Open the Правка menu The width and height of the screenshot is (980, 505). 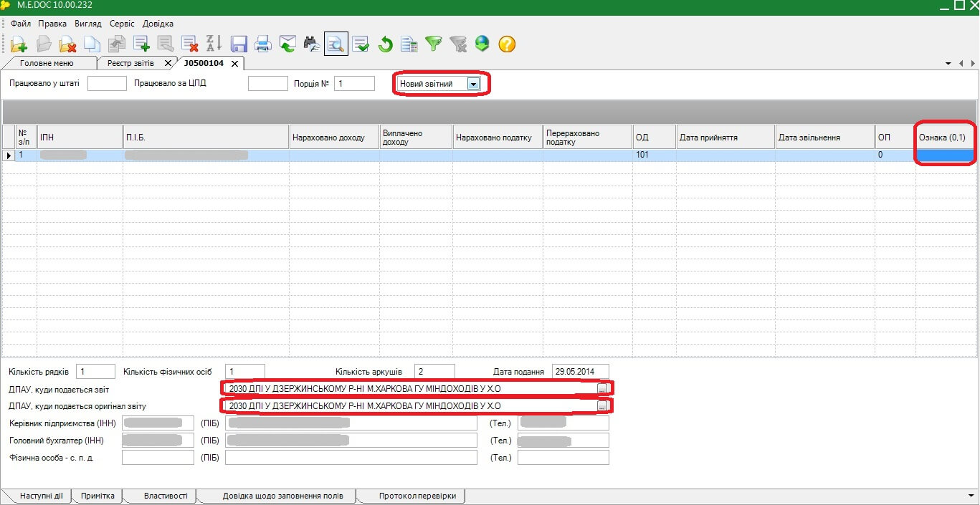click(52, 24)
